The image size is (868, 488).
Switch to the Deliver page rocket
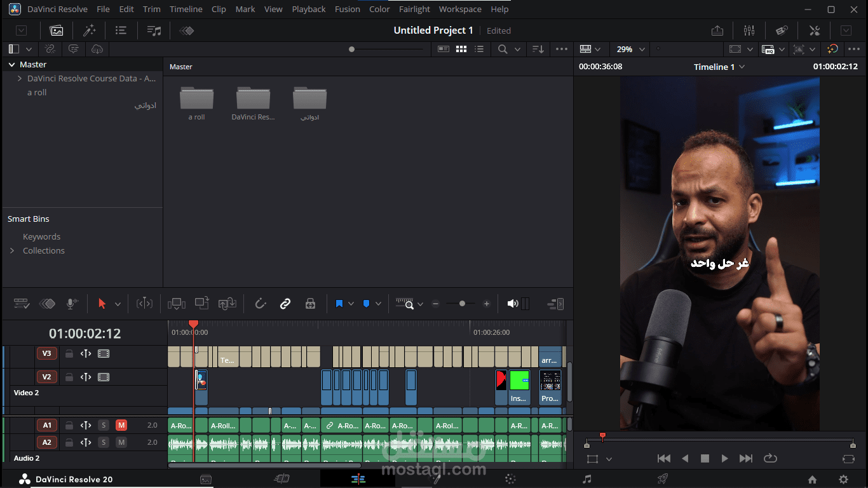(x=663, y=479)
